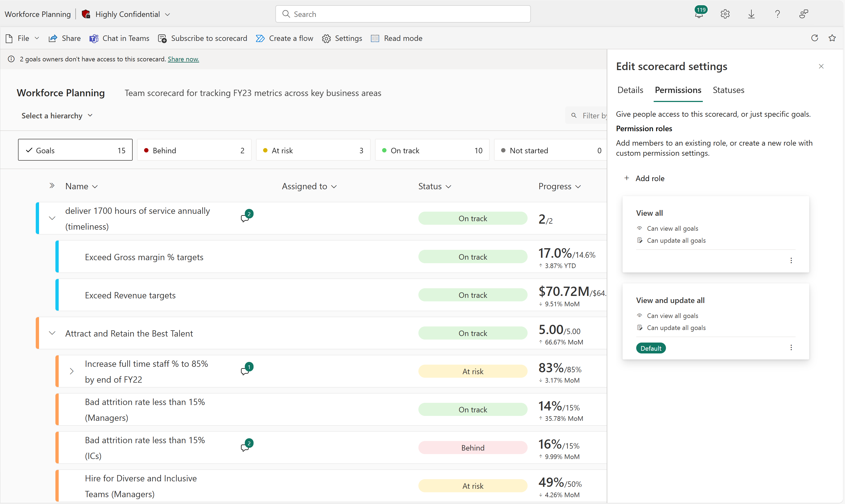Switch to the Statuses tab
The image size is (845, 504).
click(x=728, y=90)
